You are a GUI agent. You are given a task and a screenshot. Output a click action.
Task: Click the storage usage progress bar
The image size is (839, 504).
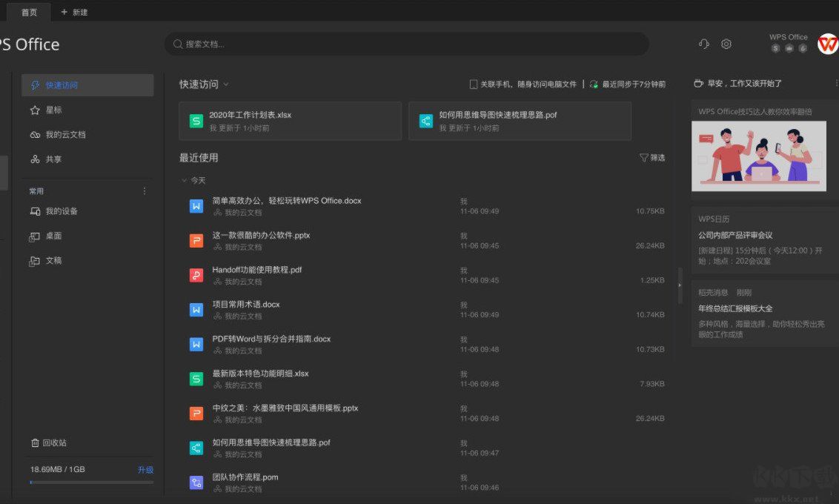pyautogui.click(x=89, y=481)
